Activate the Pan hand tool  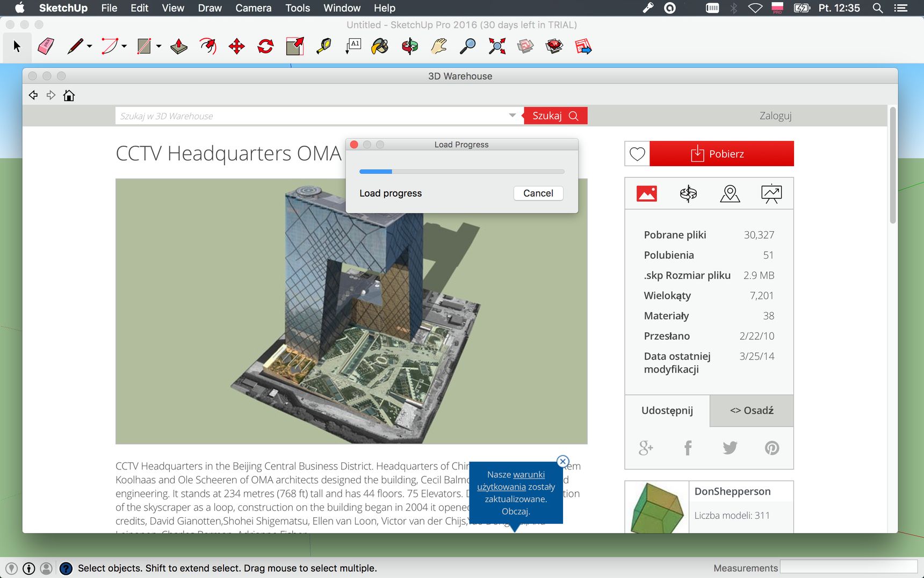pos(439,47)
